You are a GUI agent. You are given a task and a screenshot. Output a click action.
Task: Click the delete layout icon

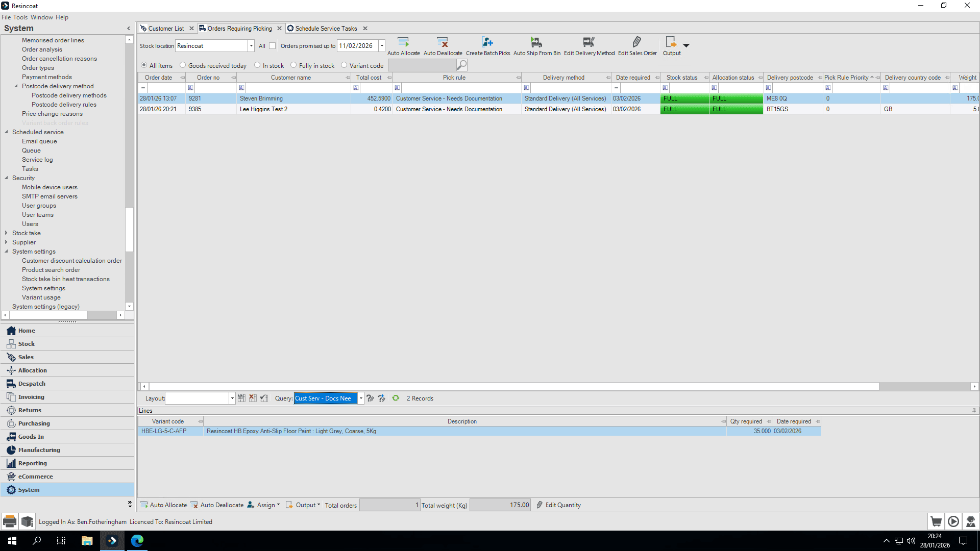point(253,398)
